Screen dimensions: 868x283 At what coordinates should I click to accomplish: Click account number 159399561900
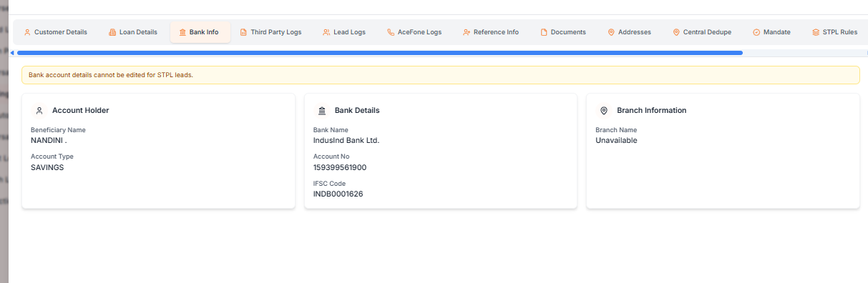(340, 167)
